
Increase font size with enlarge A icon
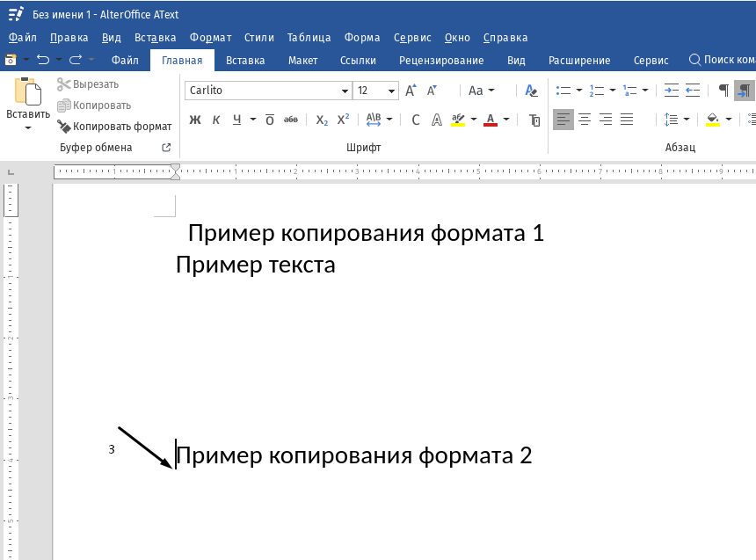411,91
